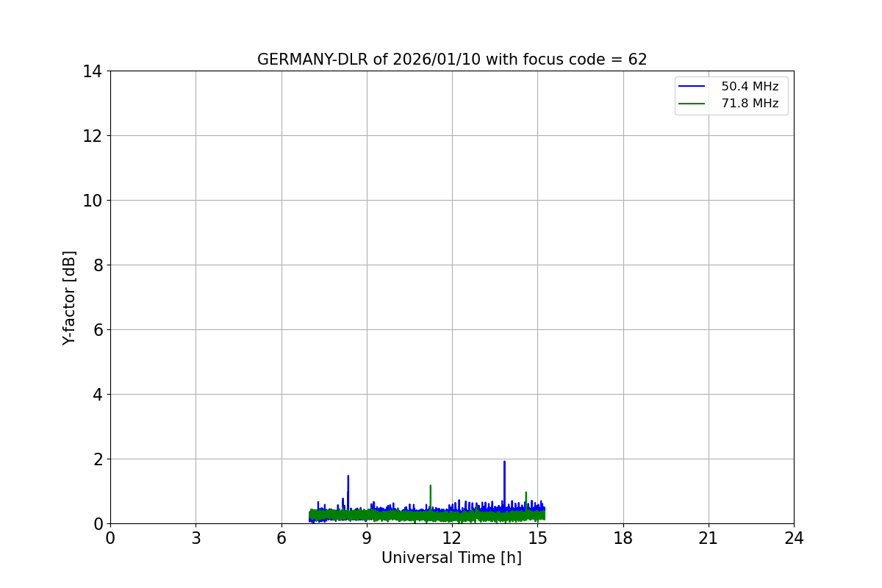Click x-axis tick label 21
This screenshot has width=882, height=588.
click(x=709, y=538)
